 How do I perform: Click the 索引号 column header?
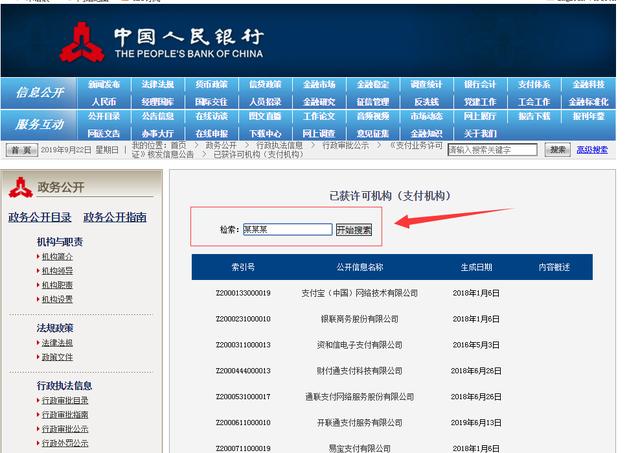pyautogui.click(x=242, y=267)
